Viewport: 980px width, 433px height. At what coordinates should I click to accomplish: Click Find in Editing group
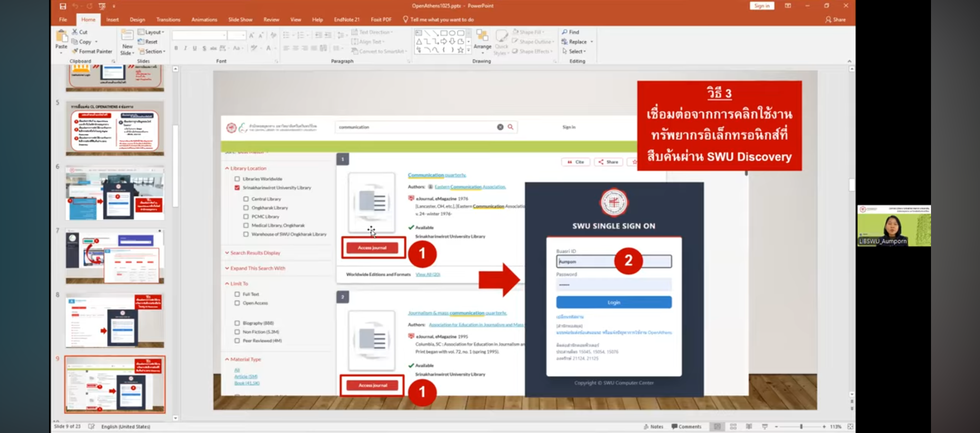pyautogui.click(x=571, y=32)
